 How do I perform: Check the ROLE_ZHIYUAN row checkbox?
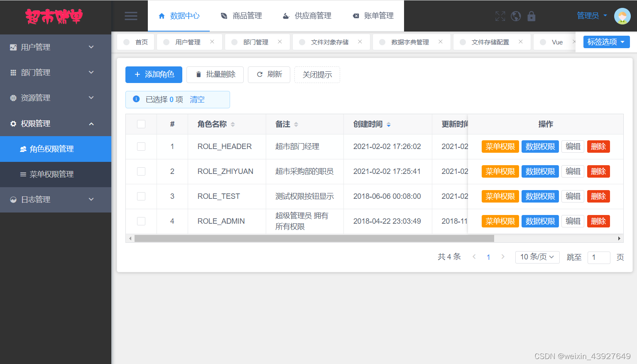tap(141, 171)
